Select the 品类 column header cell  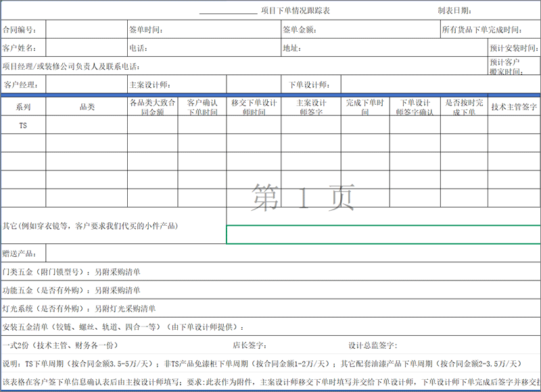coord(87,107)
